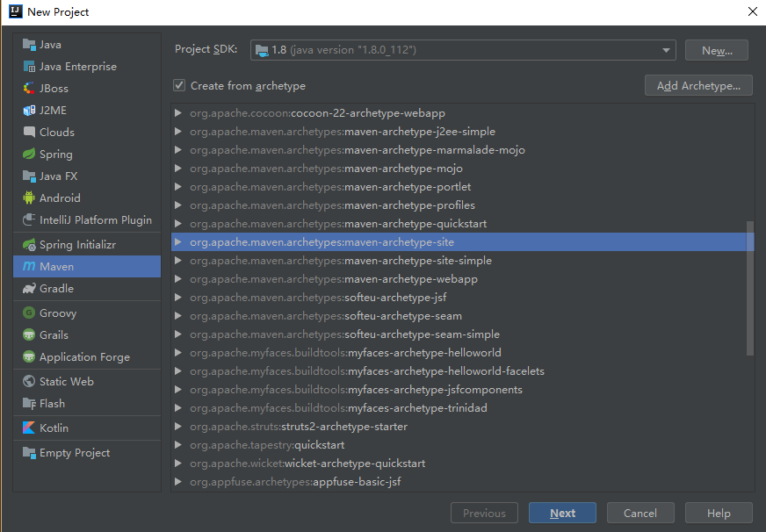Uncheck Create from archetype checkbox
The image size is (766, 532).
coord(179,85)
